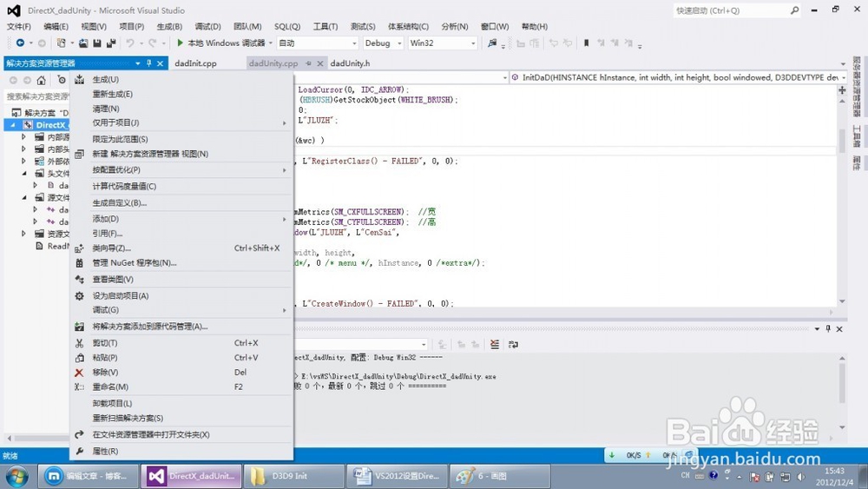
Task: Click the word wrap icon in the Output panel
Action: [x=513, y=345]
